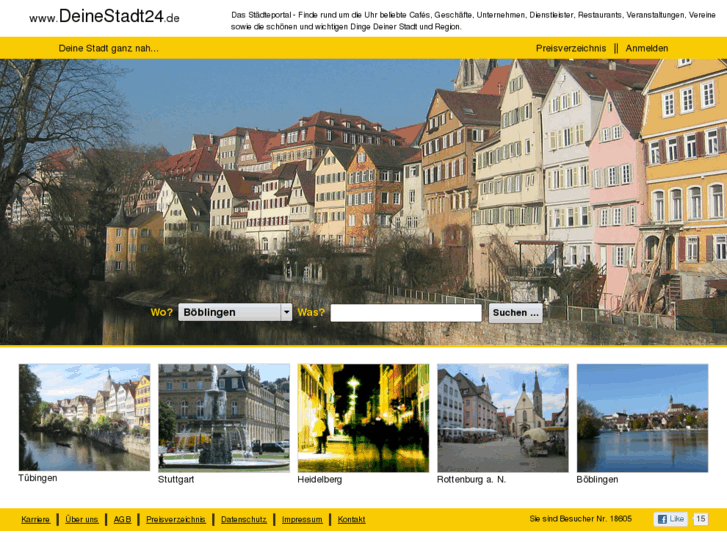This screenshot has width=727, height=545.
Task: Open the AGB footer link
Action: pyautogui.click(x=122, y=519)
